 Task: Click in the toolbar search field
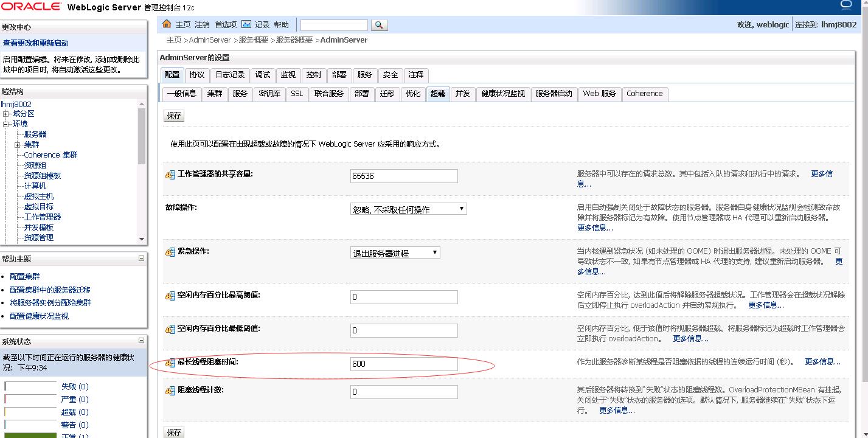point(334,25)
